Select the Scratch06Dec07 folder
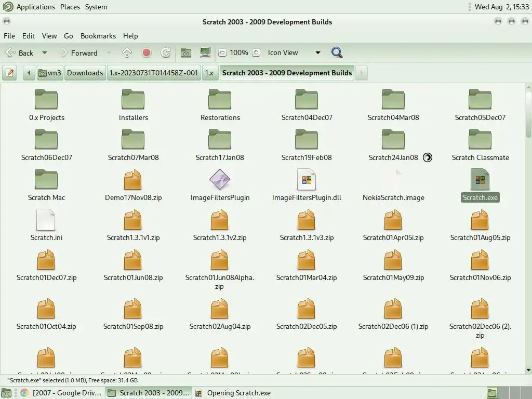532x399 pixels. [46, 145]
